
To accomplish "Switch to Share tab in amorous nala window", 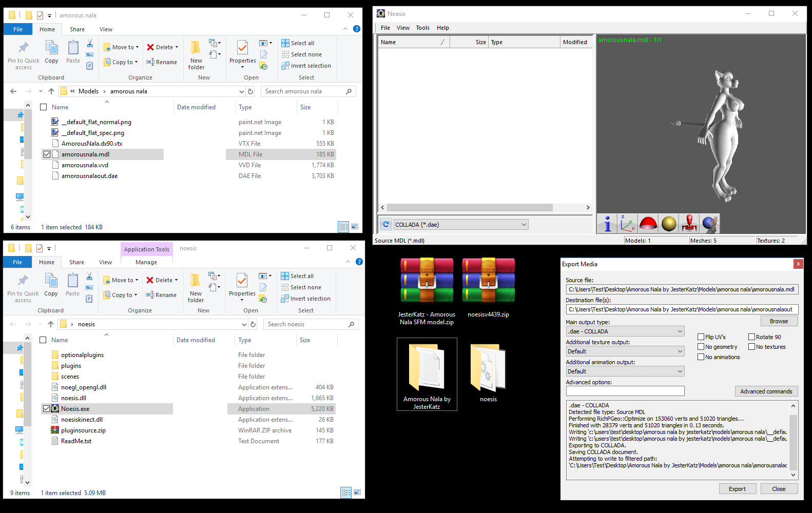I will click(78, 29).
